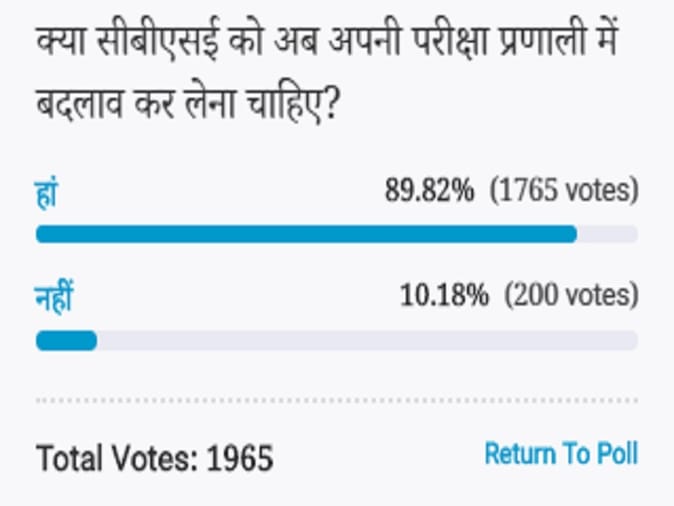
Task: Select the नहीं answer label
Action: pyautogui.click(x=54, y=296)
